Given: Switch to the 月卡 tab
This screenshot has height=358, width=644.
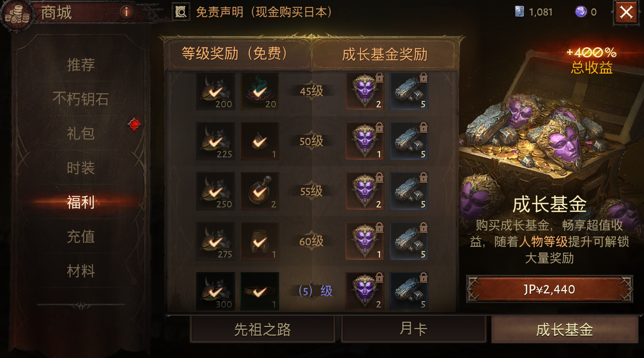Looking at the screenshot, I should pyautogui.click(x=413, y=329).
